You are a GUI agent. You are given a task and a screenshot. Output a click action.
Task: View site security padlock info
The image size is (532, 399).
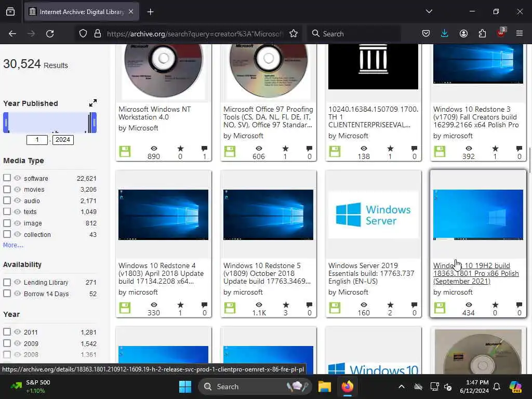98,34
